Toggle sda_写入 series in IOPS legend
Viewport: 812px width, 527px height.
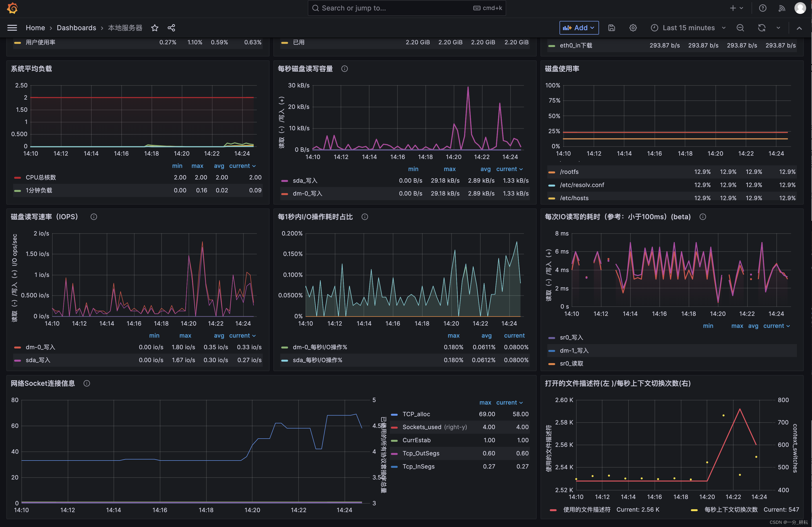[x=38, y=360]
